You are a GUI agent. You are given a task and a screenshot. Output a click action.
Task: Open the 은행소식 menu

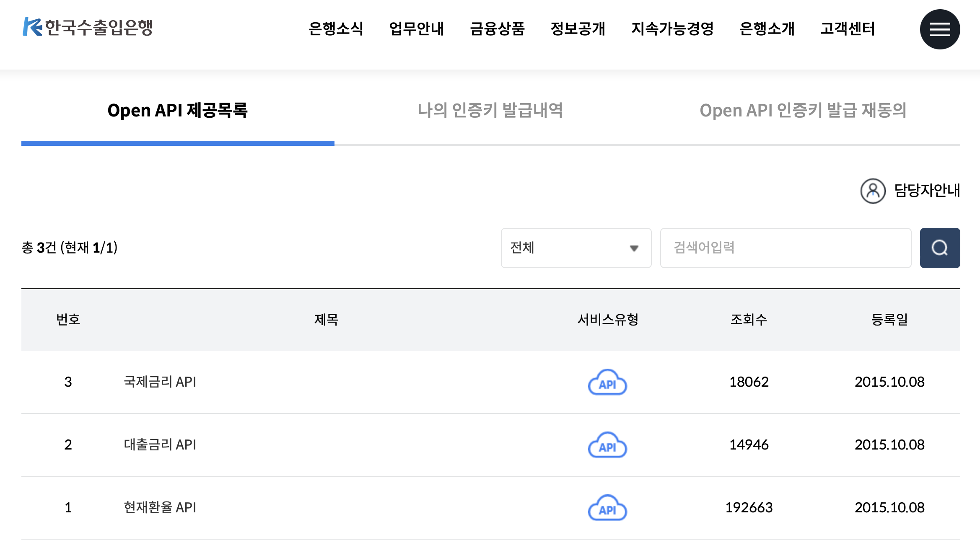335,28
